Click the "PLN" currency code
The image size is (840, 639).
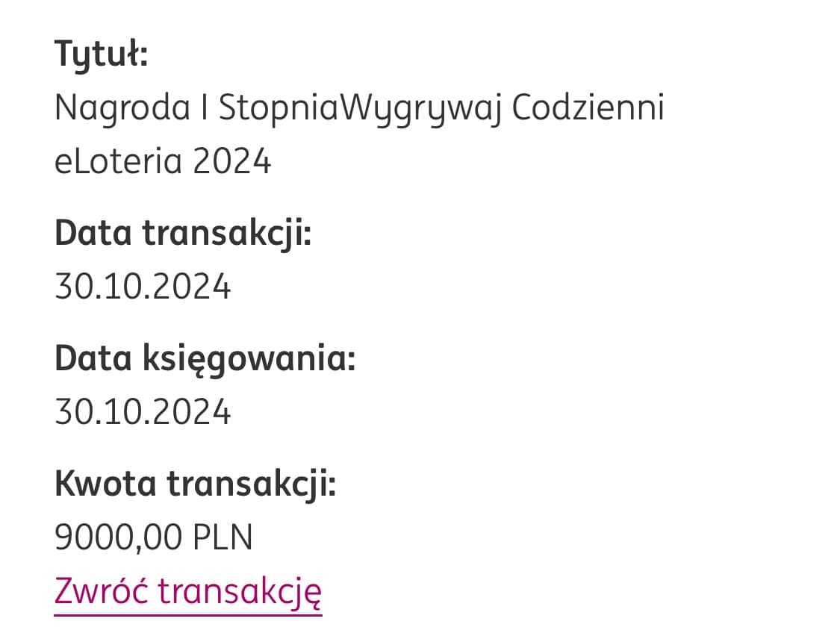(223, 537)
